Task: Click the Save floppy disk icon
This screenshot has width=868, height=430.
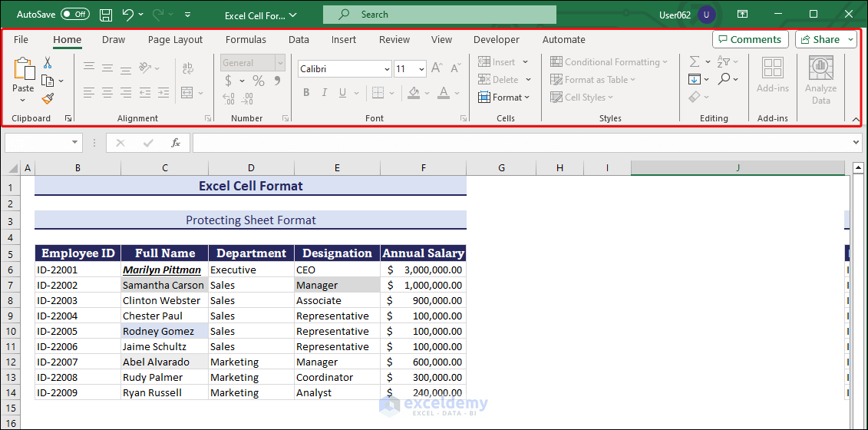Action: [x=106, y=15]
